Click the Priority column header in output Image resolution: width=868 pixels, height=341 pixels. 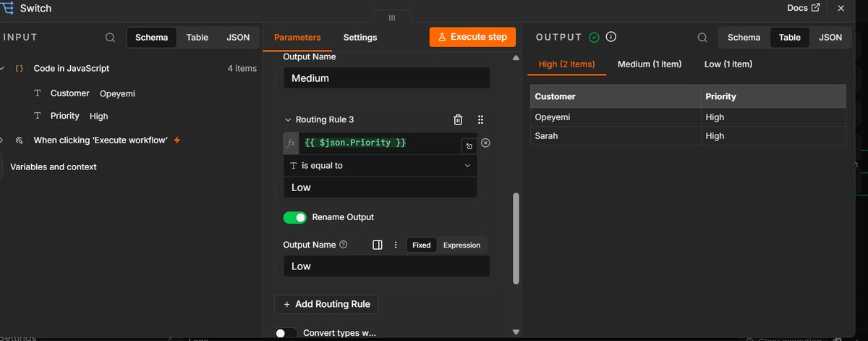773,96
